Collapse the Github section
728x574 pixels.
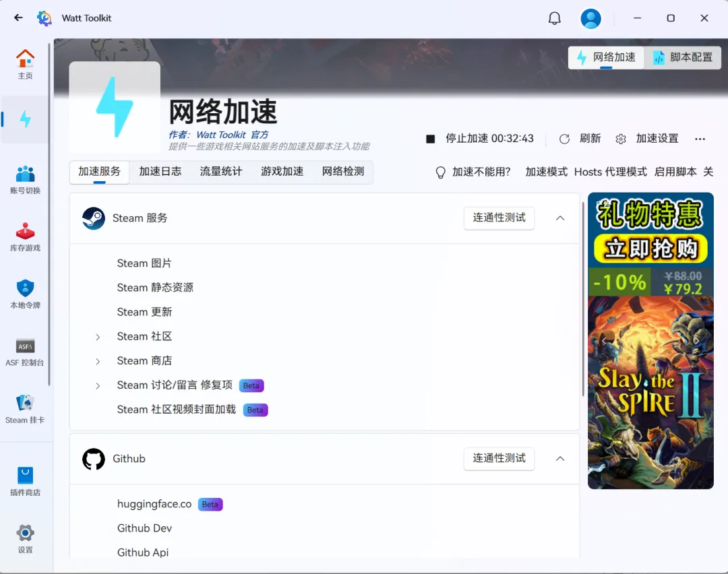[x=560, y=459]
